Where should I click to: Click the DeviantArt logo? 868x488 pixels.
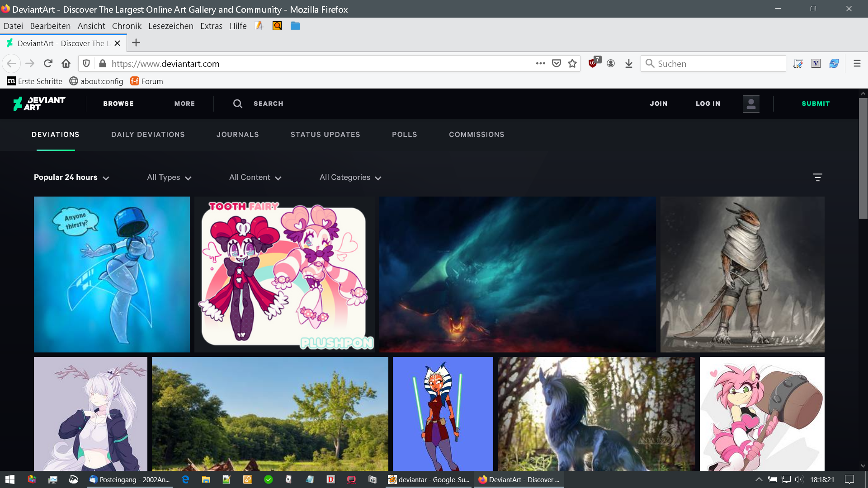click(x=39, y=103)
